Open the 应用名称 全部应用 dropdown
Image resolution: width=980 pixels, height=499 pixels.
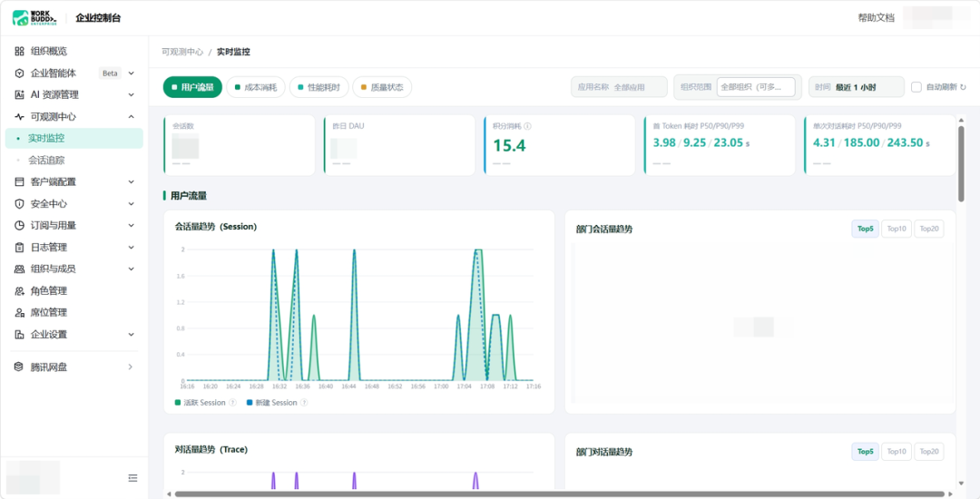(619, 87)
